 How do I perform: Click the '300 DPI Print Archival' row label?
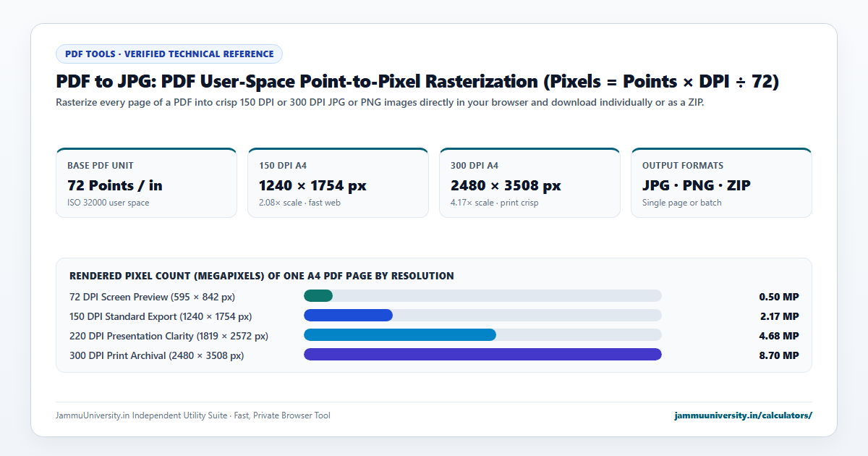(156, 355)
